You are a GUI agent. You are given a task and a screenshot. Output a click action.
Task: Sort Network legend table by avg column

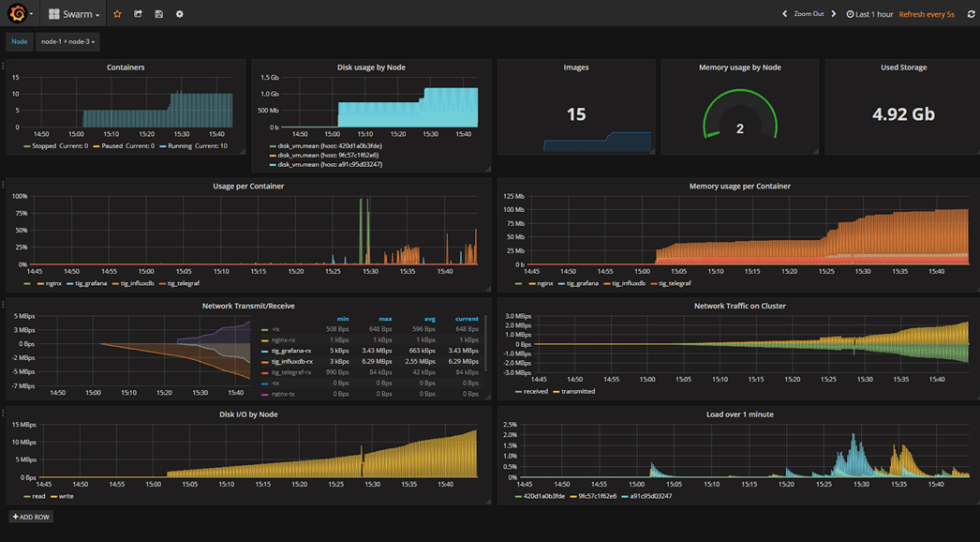click(x=429, y=319)
